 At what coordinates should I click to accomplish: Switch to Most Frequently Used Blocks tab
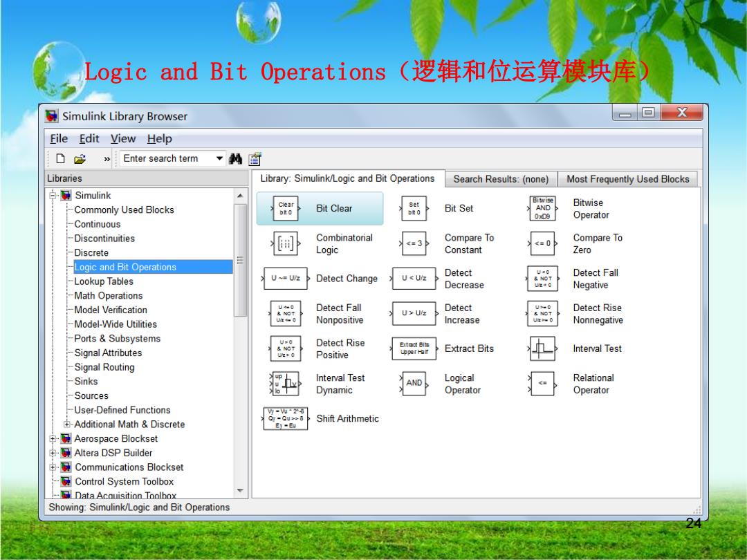tap(628, 179)
